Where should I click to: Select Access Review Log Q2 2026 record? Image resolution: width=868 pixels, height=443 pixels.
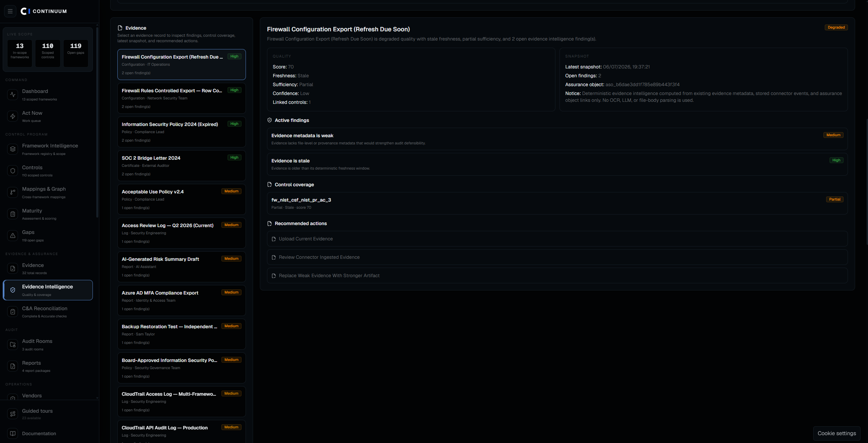coord(182,233)
